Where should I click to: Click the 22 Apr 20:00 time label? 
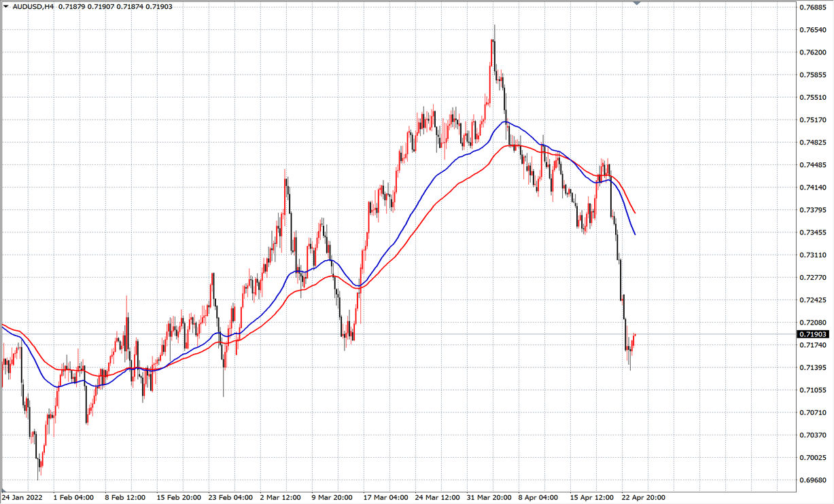[x=644, y=497]
